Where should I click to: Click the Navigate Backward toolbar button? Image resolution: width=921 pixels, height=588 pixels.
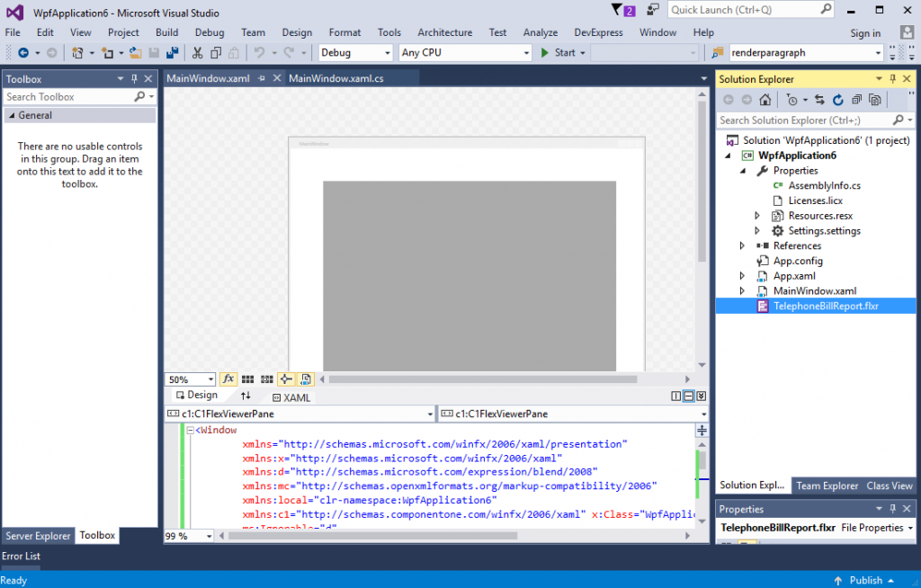[x=23, y=53]
